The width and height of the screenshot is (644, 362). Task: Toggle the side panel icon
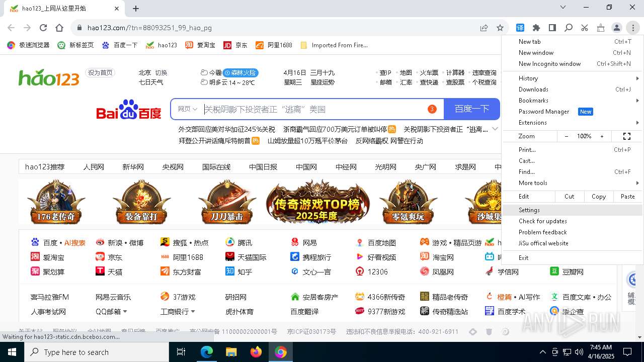[x=552, y=28]
